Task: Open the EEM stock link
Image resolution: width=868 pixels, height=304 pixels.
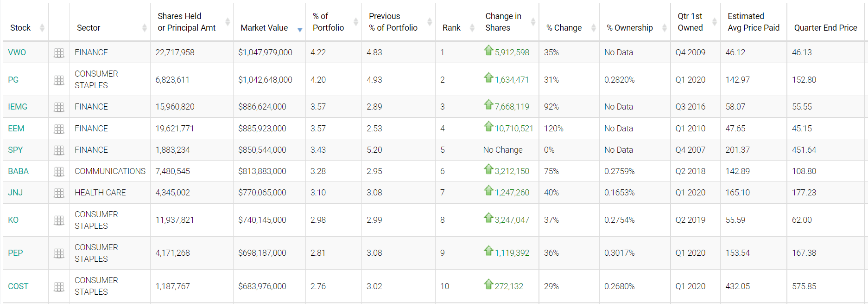Action: [16, 129]
